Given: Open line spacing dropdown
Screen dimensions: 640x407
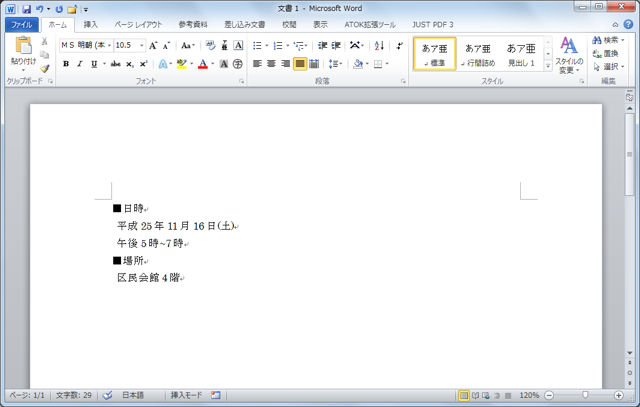Looking at the screenshot, I should [335, 64].
